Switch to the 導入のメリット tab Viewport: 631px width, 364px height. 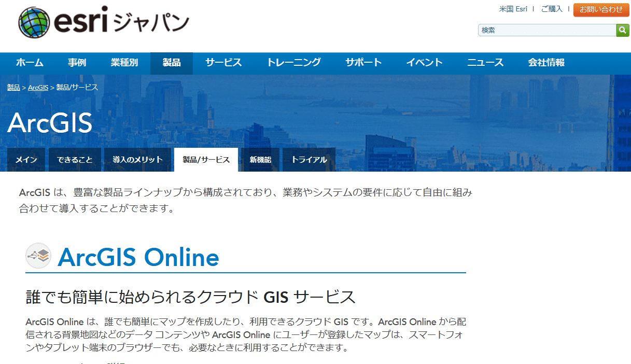(x=138, y=160)
